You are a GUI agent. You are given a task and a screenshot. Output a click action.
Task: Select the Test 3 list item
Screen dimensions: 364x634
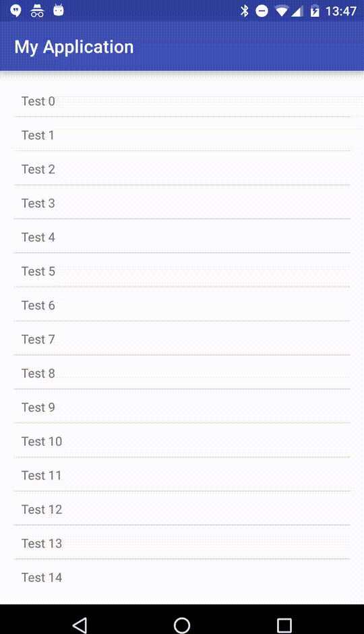pyautogui.click(x=182, y=202)
